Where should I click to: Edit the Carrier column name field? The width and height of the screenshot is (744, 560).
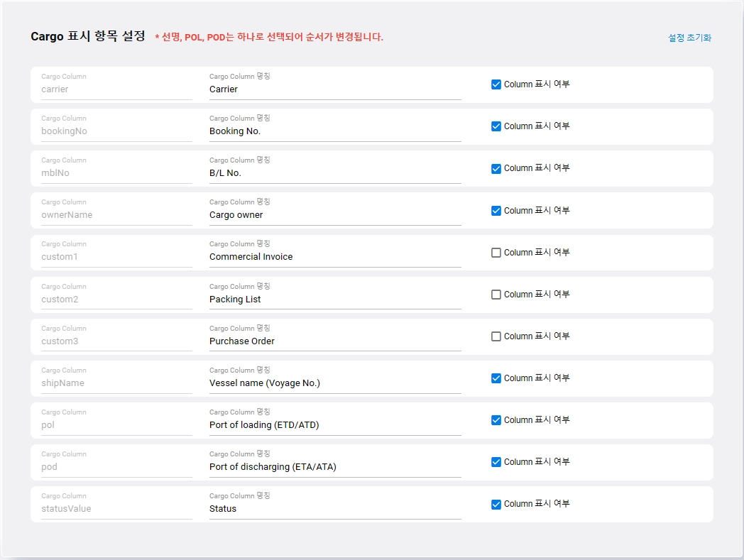[334, 89]
